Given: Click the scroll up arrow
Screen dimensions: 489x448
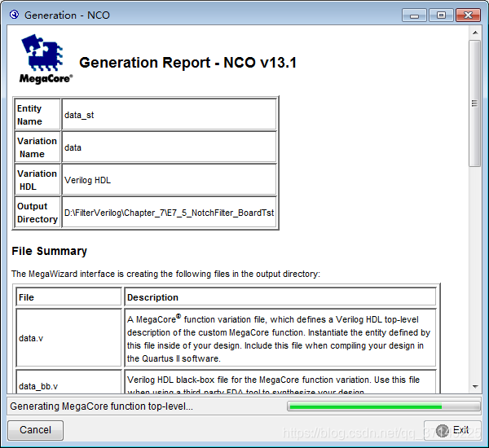Looking at the screenshot, I should point(475,33).
